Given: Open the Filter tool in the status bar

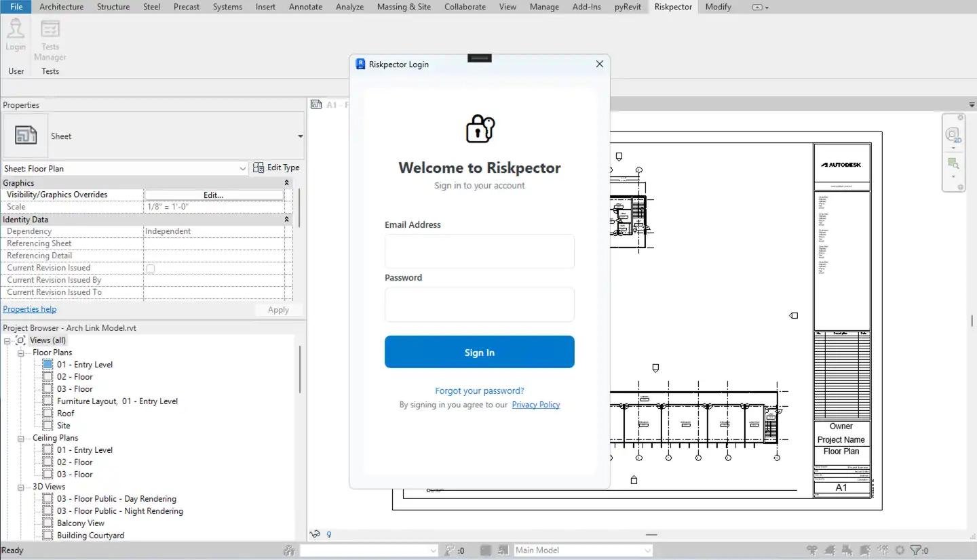Looking at the screenshot, I should pyautogui.click(x=917, y=550).
